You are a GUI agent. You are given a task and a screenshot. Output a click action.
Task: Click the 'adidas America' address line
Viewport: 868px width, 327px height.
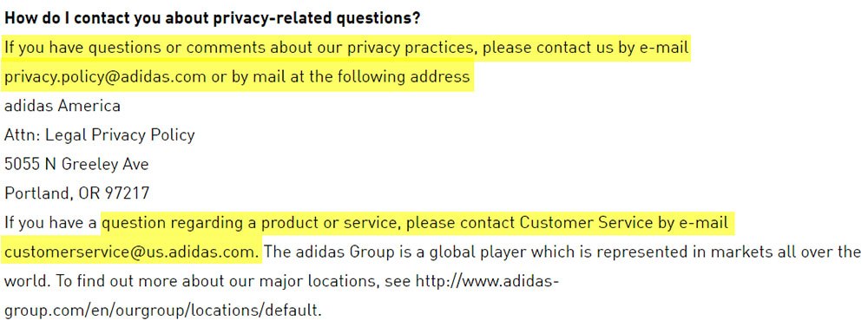click(x=62, y=105)
